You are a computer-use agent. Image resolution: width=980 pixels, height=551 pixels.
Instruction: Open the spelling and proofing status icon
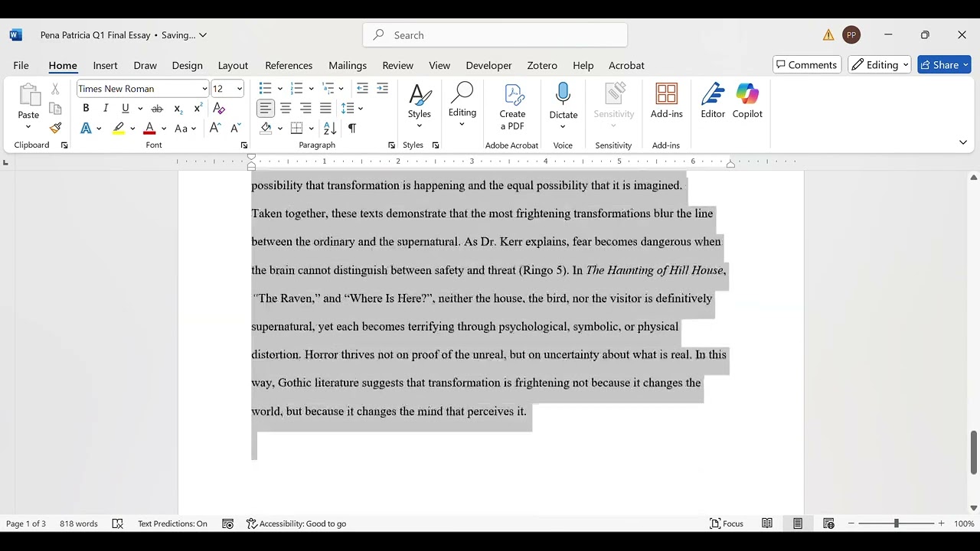click(118, 523)
